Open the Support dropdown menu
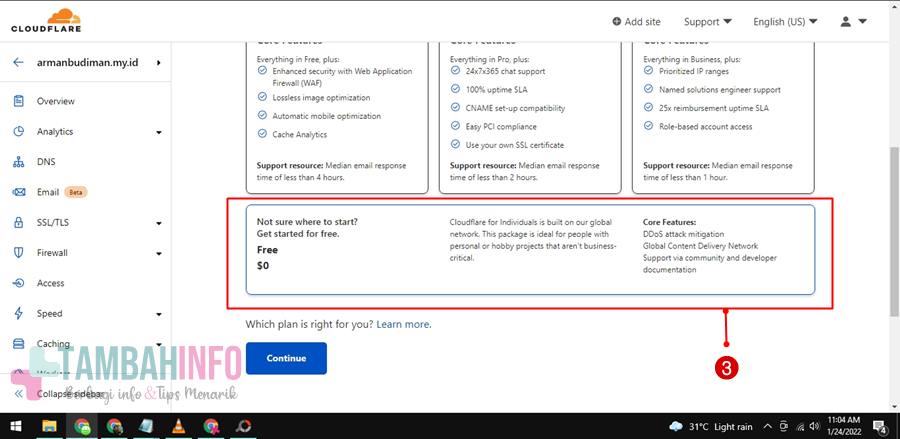 click(x=708, y=22)
